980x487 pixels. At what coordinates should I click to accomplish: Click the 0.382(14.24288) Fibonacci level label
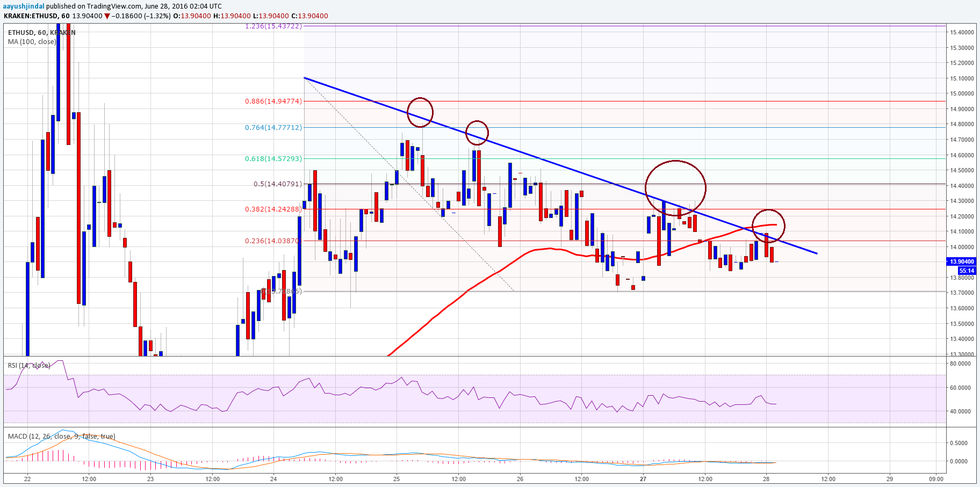tap(273, 209)
